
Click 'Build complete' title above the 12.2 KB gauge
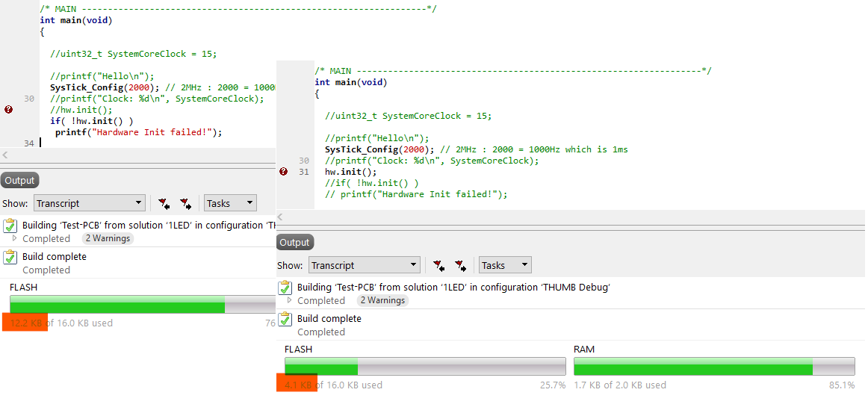(x=55, y=257)
